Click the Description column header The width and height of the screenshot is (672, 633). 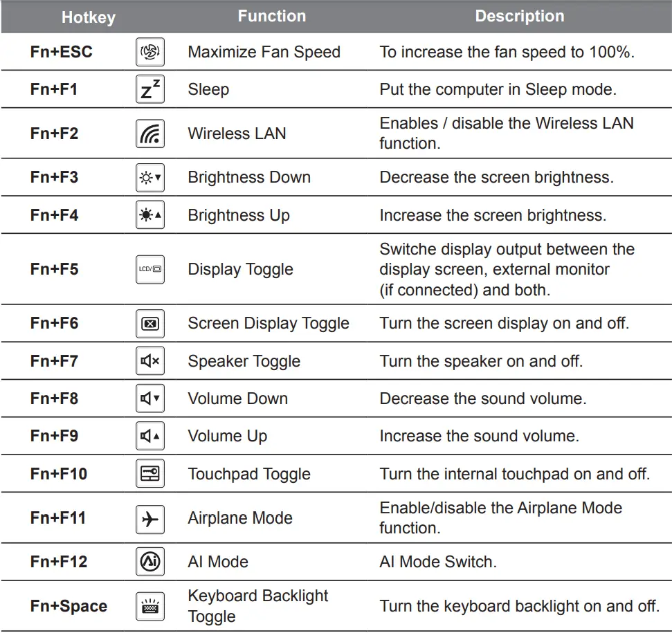519,17
